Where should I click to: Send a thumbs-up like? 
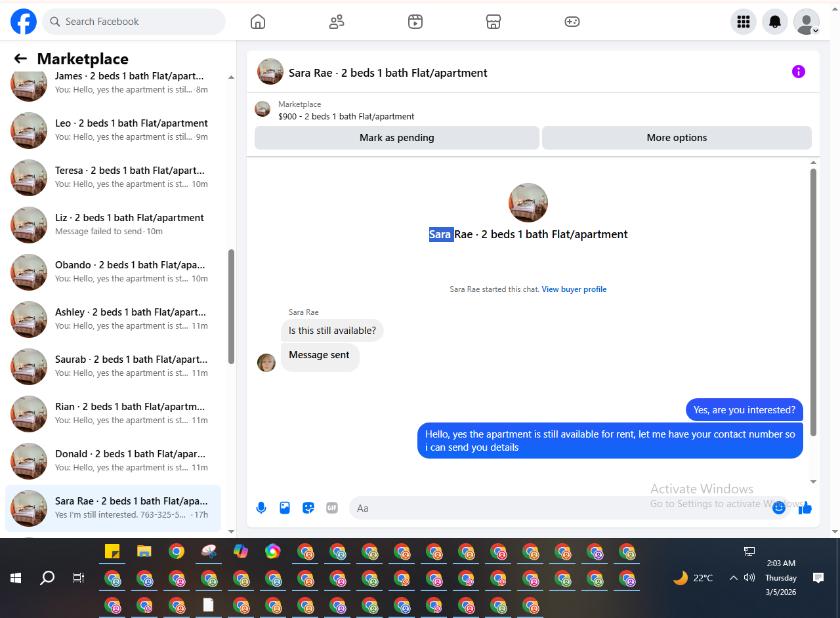pyautogui.click(x=805, y=508)
